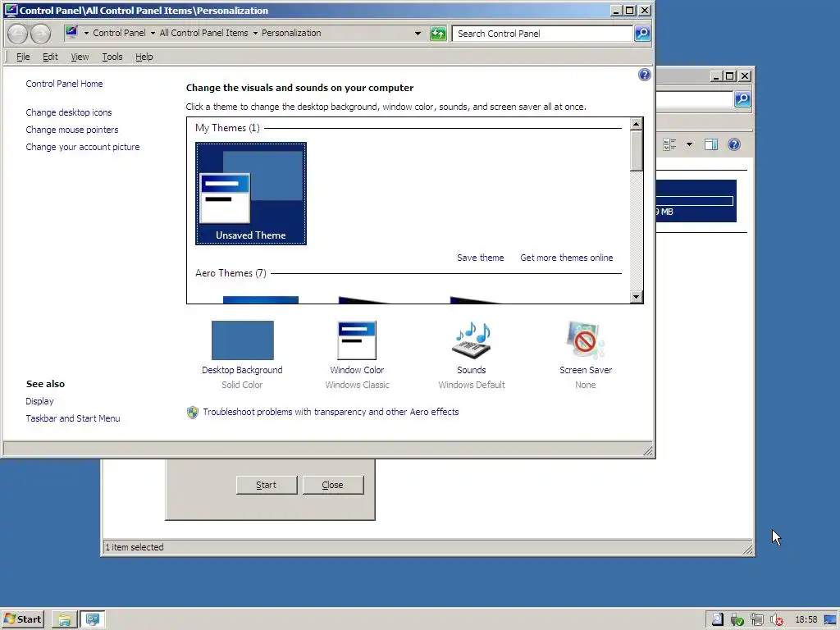The height and width of the screenshot is (630, 840).
Task: Click the volume muted tray icon
Action: (x=777, y=620)
